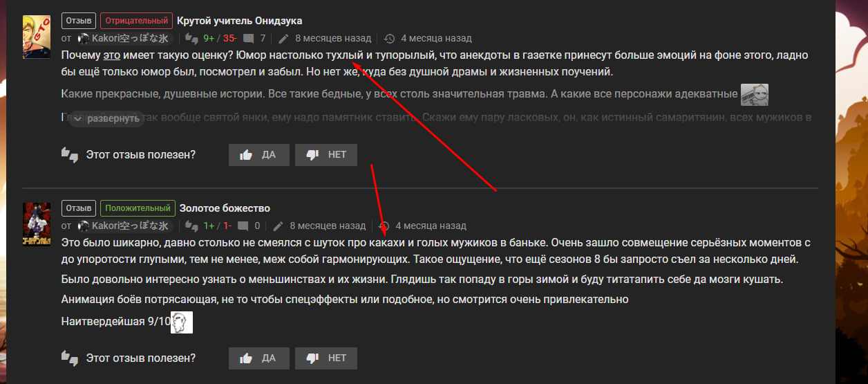868x384 pixels.
Task: Click the Отрицательный tag label
Action: (x=135, y=21)
